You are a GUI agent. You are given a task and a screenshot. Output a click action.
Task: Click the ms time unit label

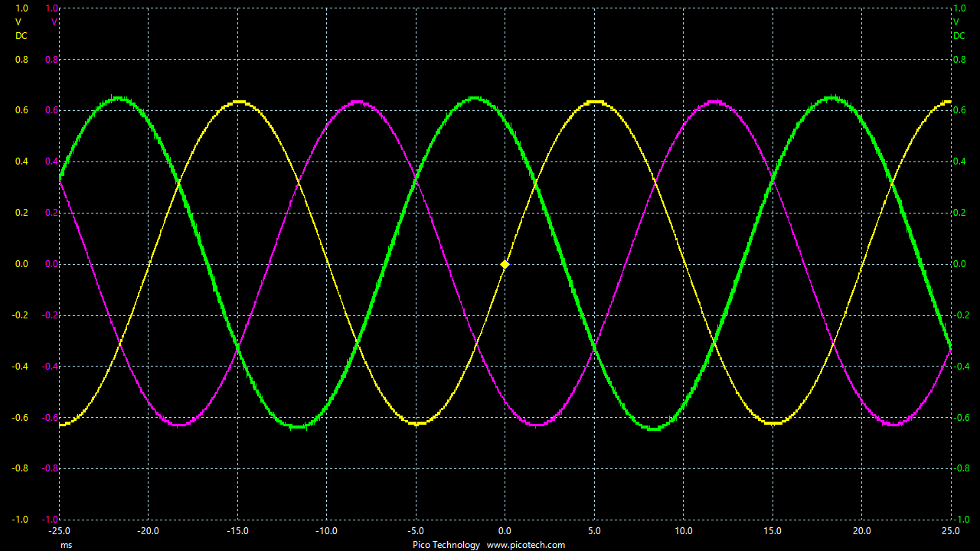point(65,545)
